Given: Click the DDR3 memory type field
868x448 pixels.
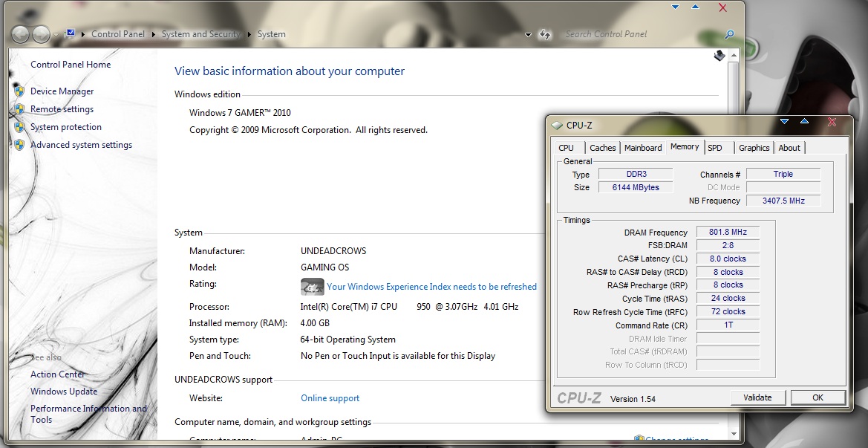Looking at the screenshot, I should pos(636,174).
